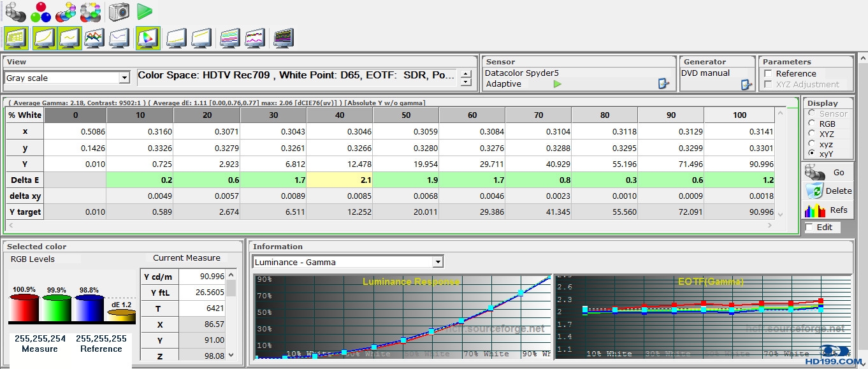Expand the Luminance - Gamma dropdown
Image resolution: width=868 pixels, height=369 pixels.
click(437, 262)
